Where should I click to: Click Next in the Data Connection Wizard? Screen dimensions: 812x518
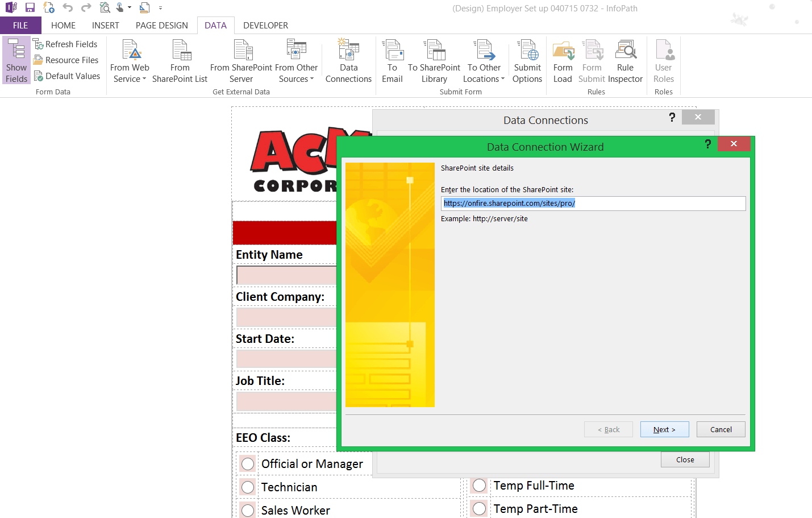(x=664, y=429)
